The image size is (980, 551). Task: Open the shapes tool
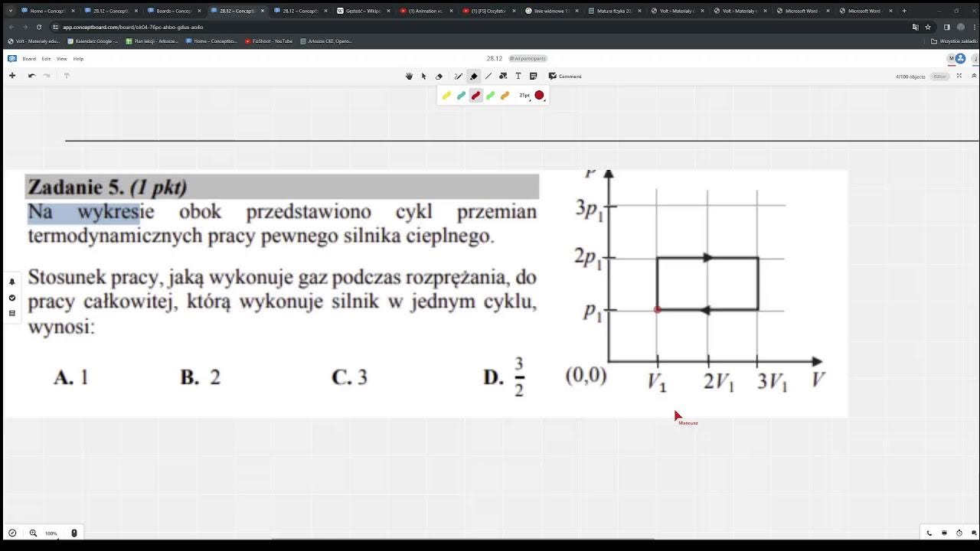[x=503, y=77]
